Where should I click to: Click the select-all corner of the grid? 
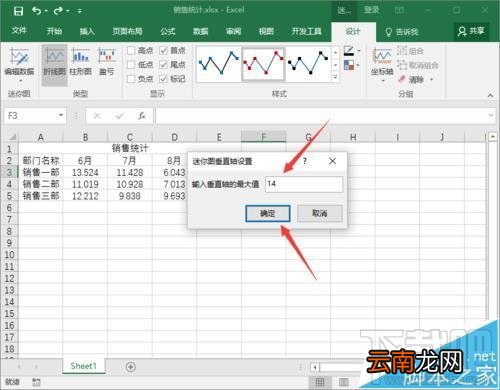(x=12, y=137)
